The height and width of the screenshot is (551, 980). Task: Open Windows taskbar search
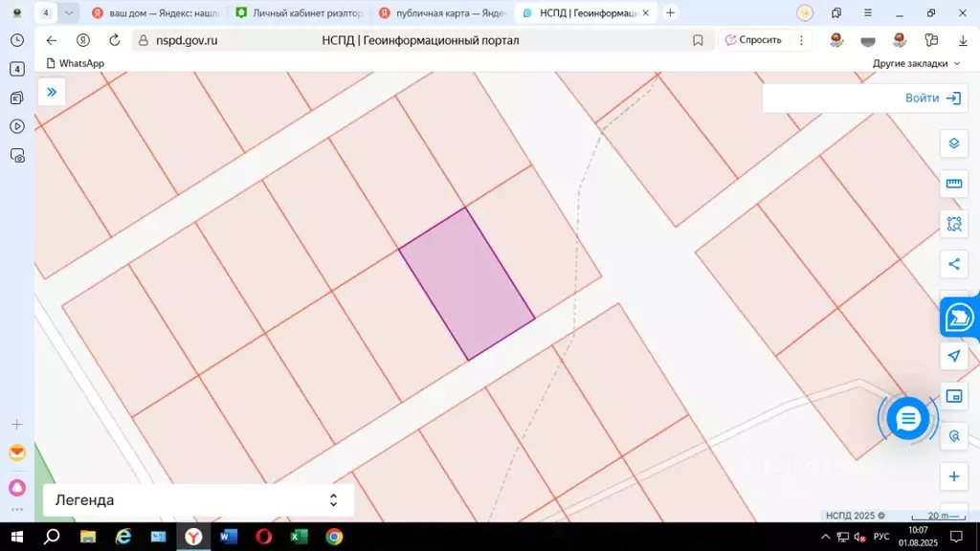52,537
